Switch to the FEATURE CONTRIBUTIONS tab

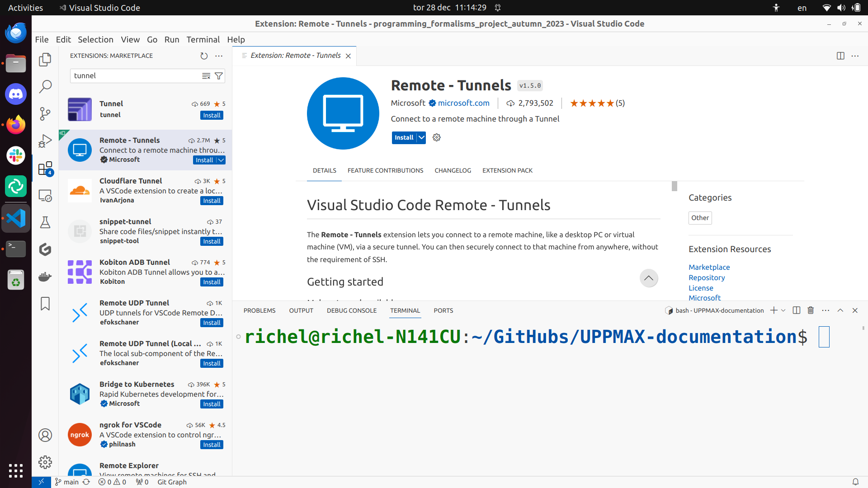[x=386, y=170]
